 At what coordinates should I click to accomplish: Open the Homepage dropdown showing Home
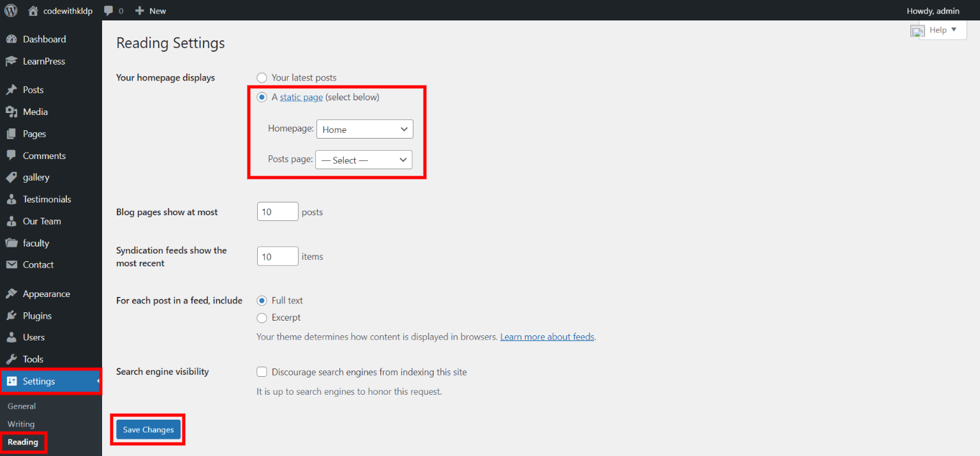click(x=364, y=130)
